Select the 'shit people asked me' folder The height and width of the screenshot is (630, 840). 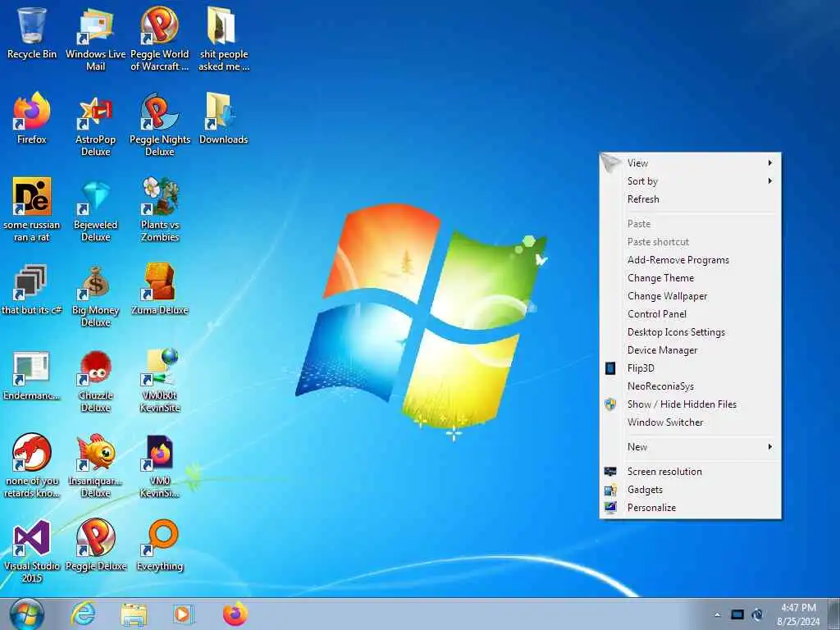[223, 39]
